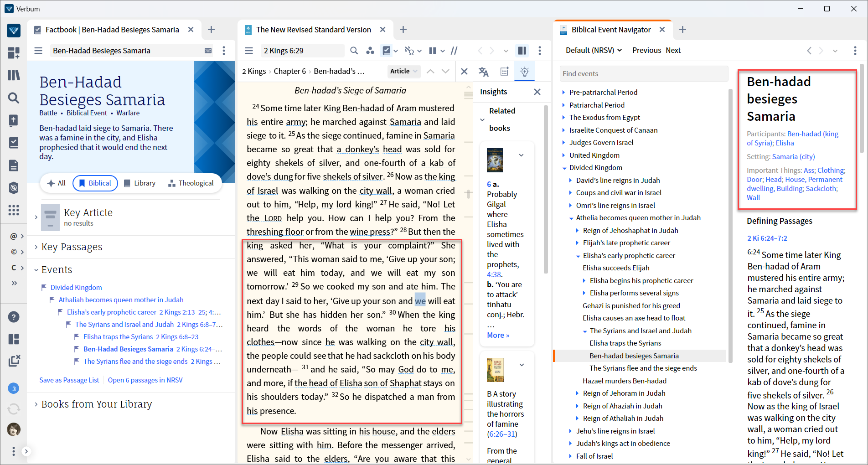Open the Library icon in left sidebar
Screen dimensions: 868x465
pos(14,75)
